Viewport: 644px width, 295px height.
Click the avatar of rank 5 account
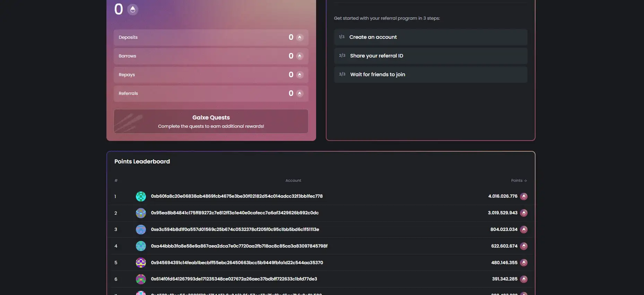click(141, 263)
